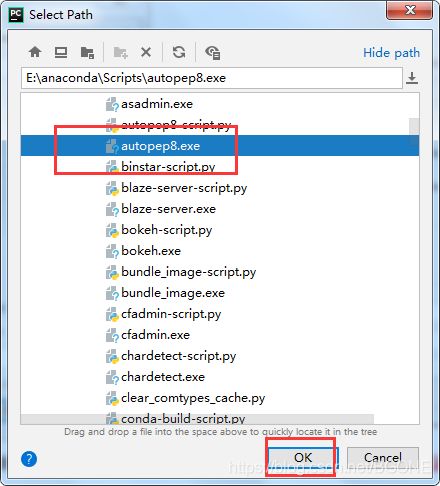Select bundle_image.exe file
The height and width of the screenshot is (486, 440).
point(173,293)
